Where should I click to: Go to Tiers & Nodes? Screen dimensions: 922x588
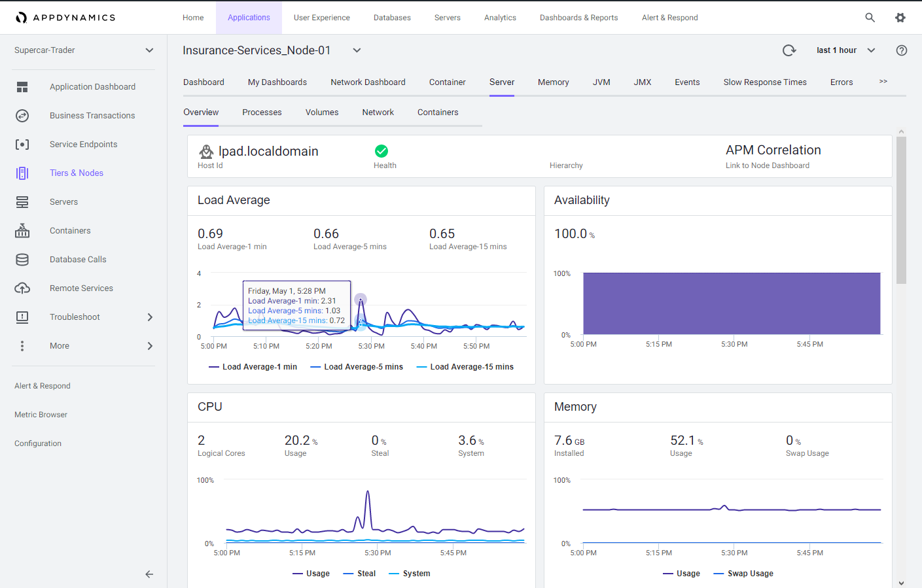77,173
